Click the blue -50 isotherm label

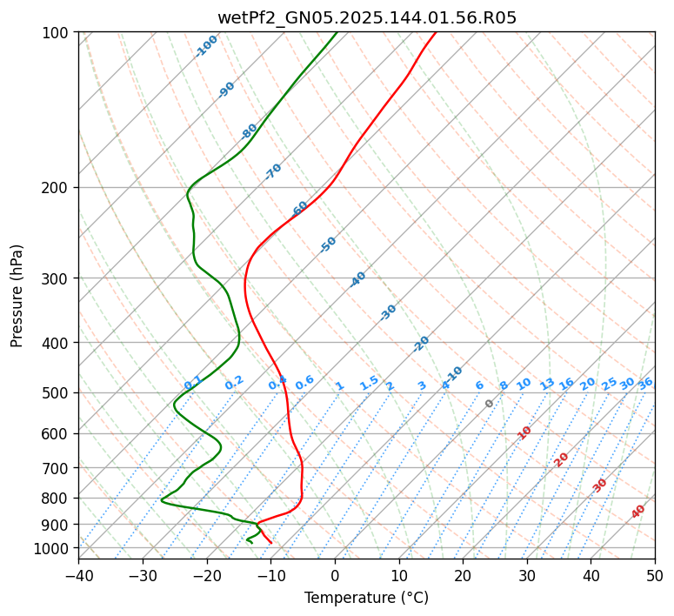click(x=328, y=244)
